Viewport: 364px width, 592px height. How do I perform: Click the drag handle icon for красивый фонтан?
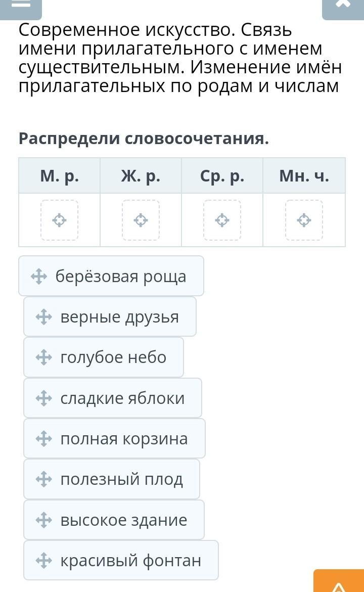[x=44, y=560]
